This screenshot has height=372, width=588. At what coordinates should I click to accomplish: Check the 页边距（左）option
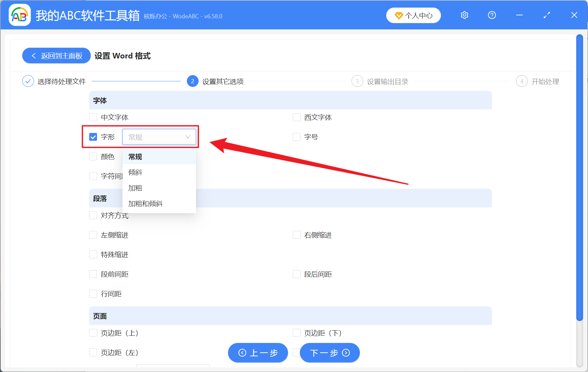93,352
